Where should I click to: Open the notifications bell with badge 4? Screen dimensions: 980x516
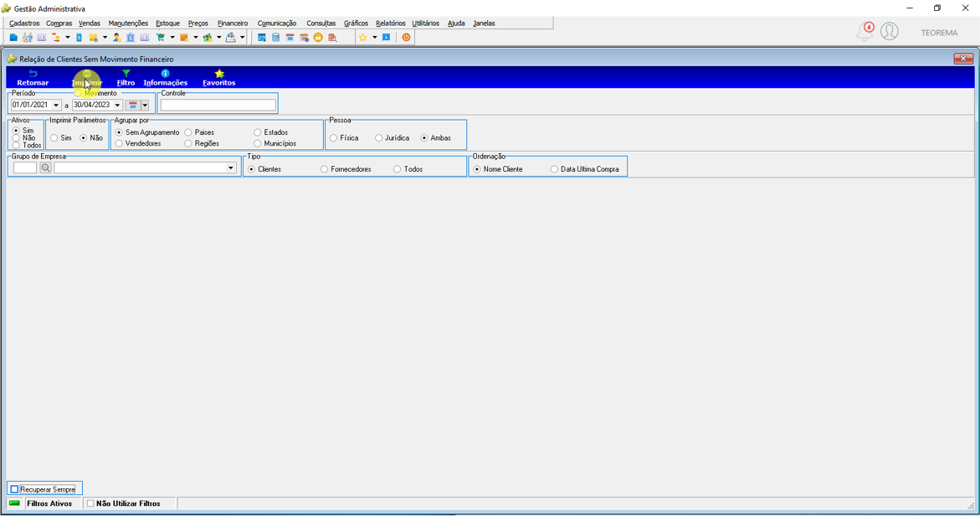tap(865, 31)
